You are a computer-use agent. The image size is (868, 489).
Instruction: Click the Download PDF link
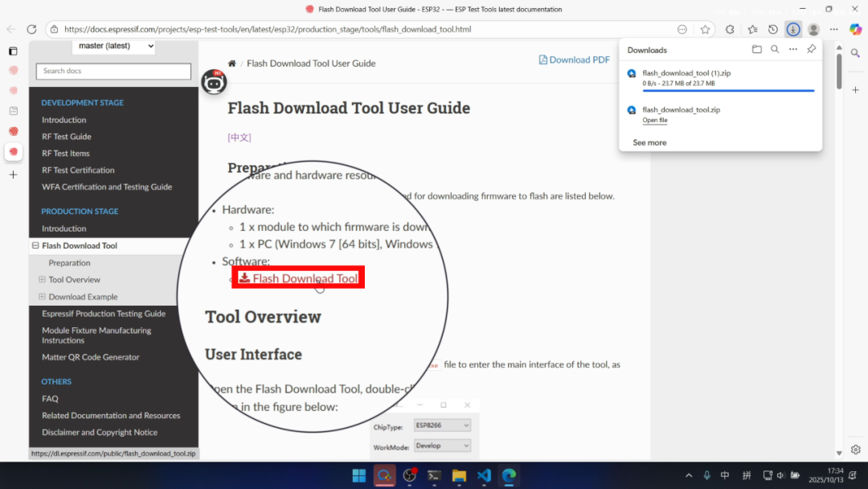574,60
